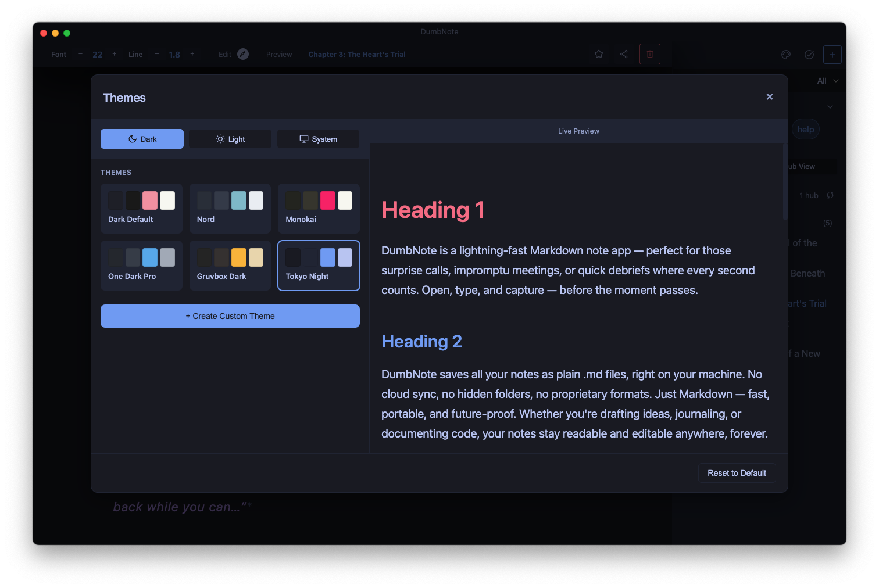879x588 pixels.
Task: Click the pink swatch in Dark Default
Action: [150, 200]
